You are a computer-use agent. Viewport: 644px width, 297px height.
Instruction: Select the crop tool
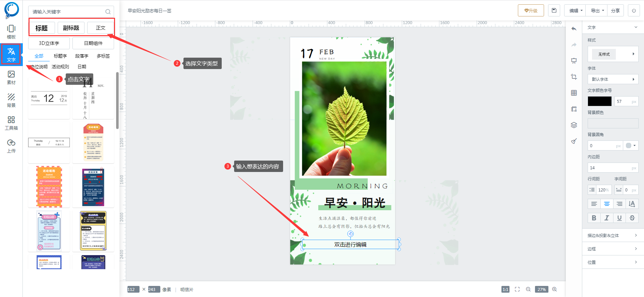574,77
